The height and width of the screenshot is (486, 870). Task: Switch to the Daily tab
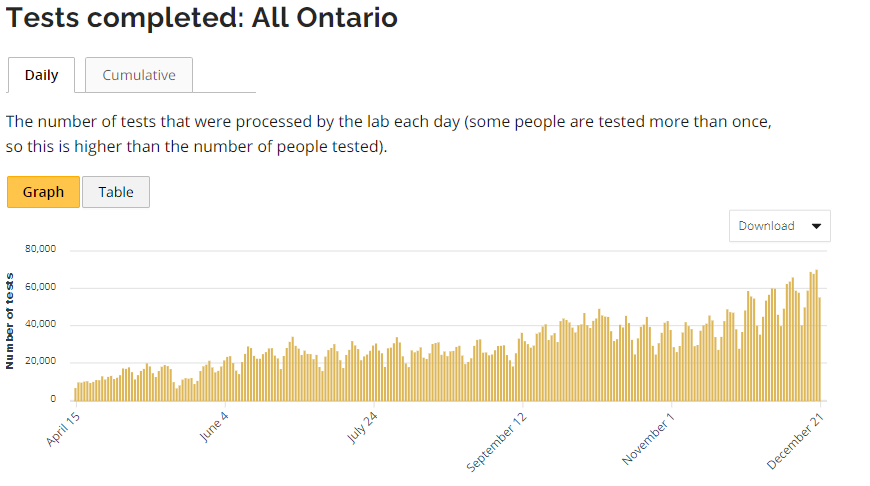[x=42, y=75]
